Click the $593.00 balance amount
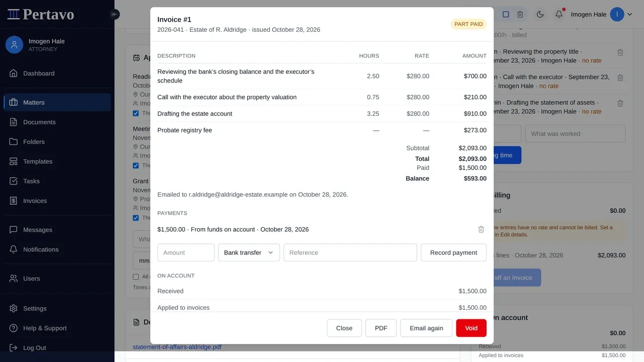 coord(475,178)
